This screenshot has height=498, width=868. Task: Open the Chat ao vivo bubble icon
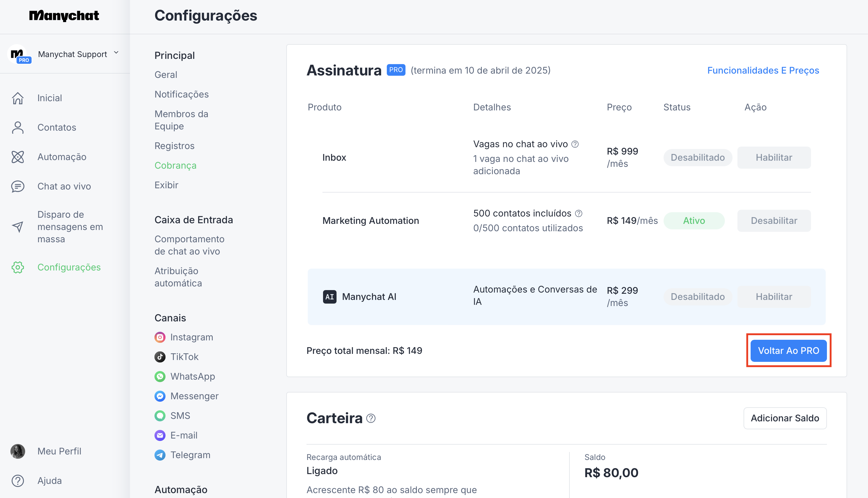click(18, 186)
